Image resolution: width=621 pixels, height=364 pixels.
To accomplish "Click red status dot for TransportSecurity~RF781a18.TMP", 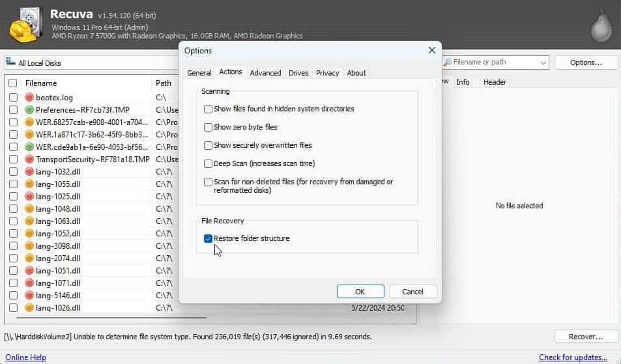I will 29,159.
